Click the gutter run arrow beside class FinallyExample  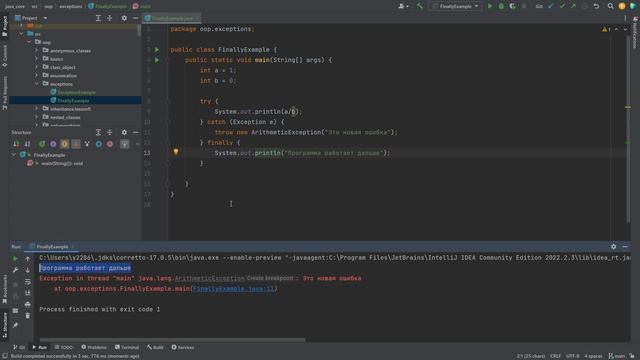157,49
